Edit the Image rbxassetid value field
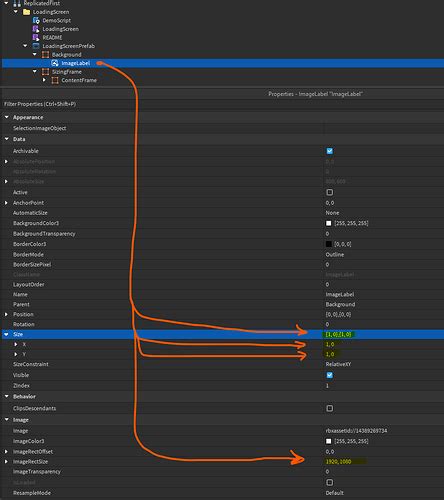This screenshot has width=444, height=500. [x=383, y=431]
